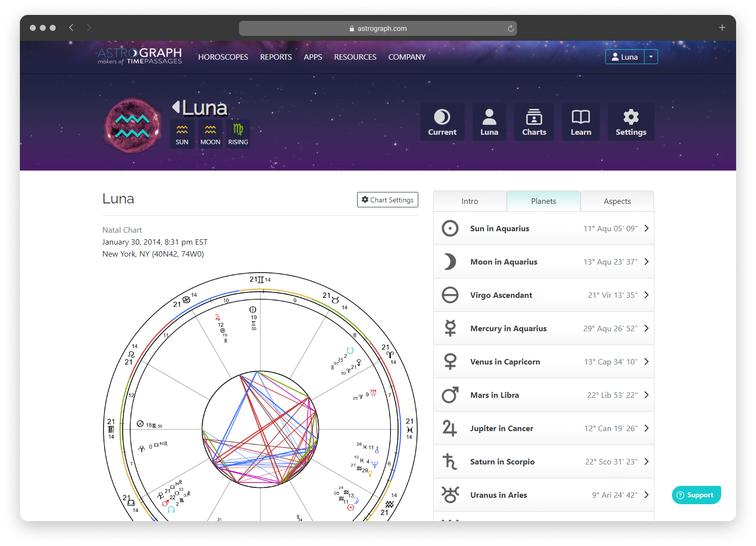Click the Virgo Rising sign badge
This screenshot has width=756, height=546.
tap(238, 134)
